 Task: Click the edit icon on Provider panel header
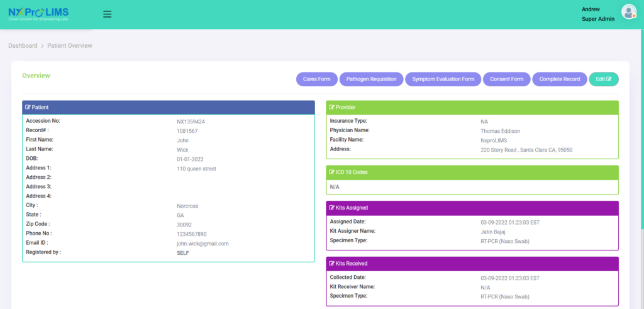332,108
